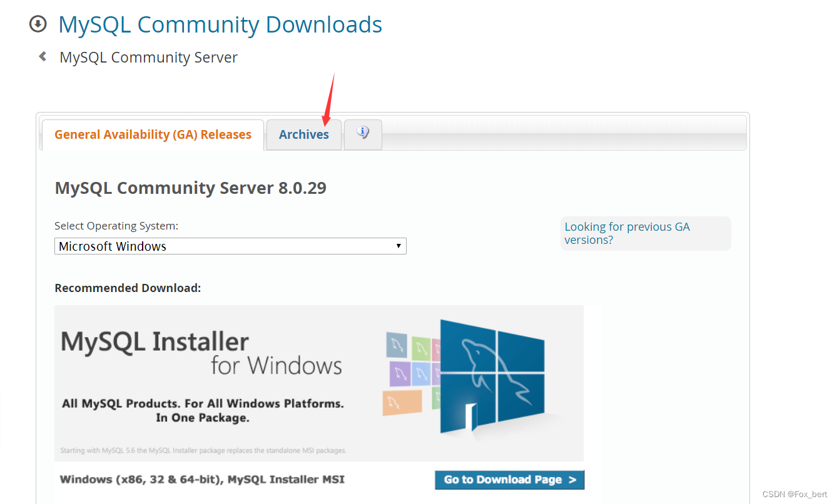Click the Recommended Download label
This screenshot has height=504, width=837.
(x=128, y=288)
